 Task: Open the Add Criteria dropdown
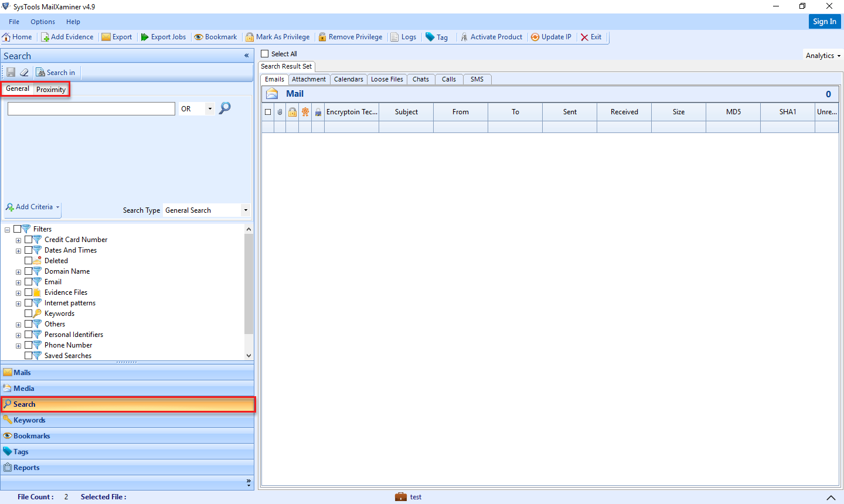coord(33,207)
